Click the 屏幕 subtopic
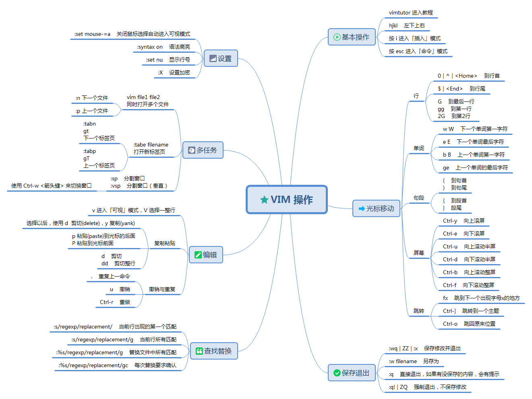 coord(419,253)
